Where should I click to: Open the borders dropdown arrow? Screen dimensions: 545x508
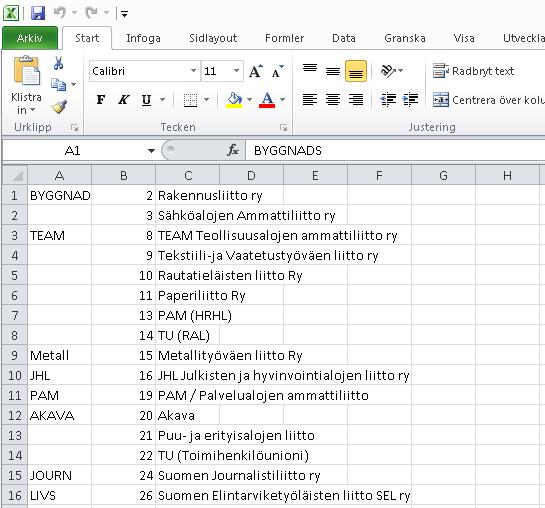pos(206,100)
